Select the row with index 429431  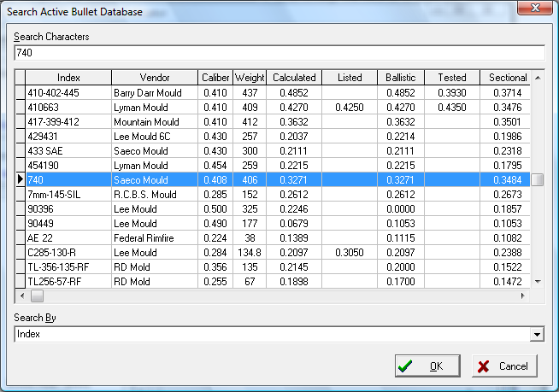273,137
